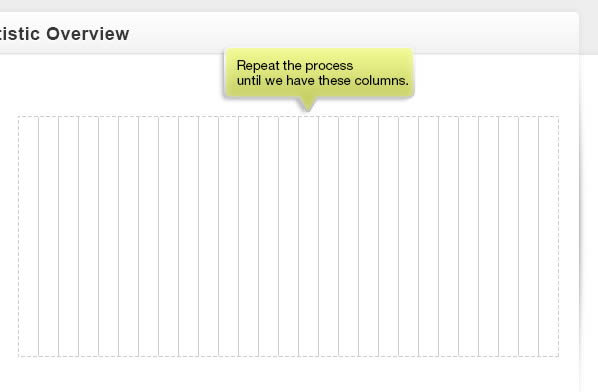
Task: Click the tooltip's downward pointer arrow
Action: pos(307,104)
